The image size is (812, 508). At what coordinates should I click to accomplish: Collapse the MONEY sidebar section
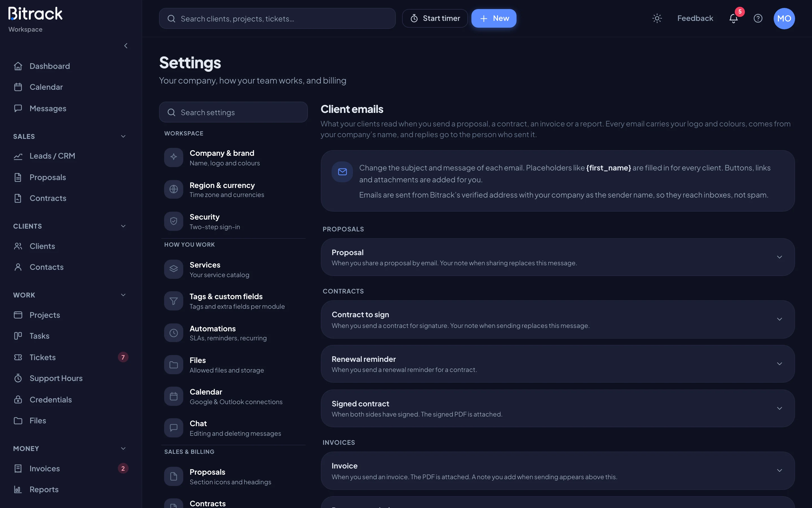[x=123, y=448]
